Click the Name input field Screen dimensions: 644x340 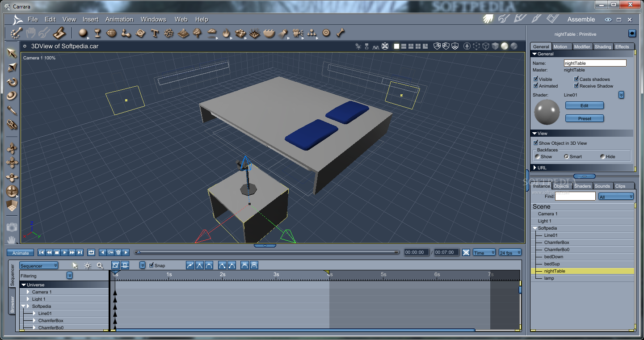tap(595, 63)
